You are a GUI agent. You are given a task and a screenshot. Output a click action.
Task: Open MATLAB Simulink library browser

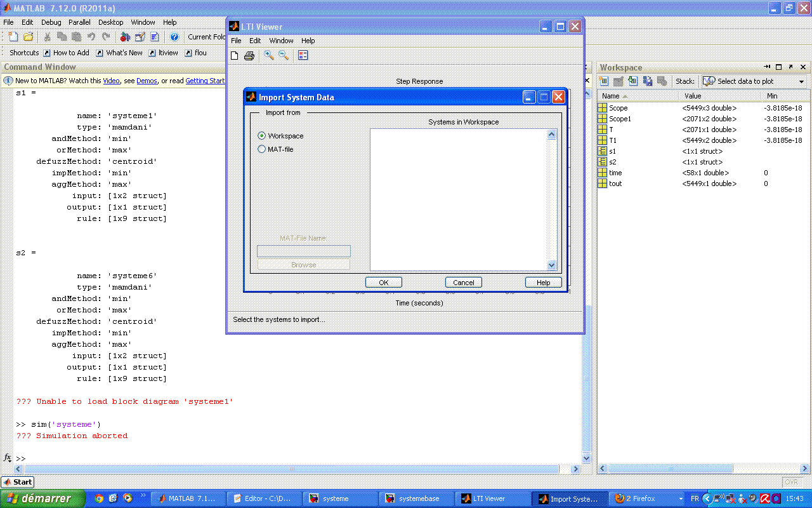(x=126, y=37)
